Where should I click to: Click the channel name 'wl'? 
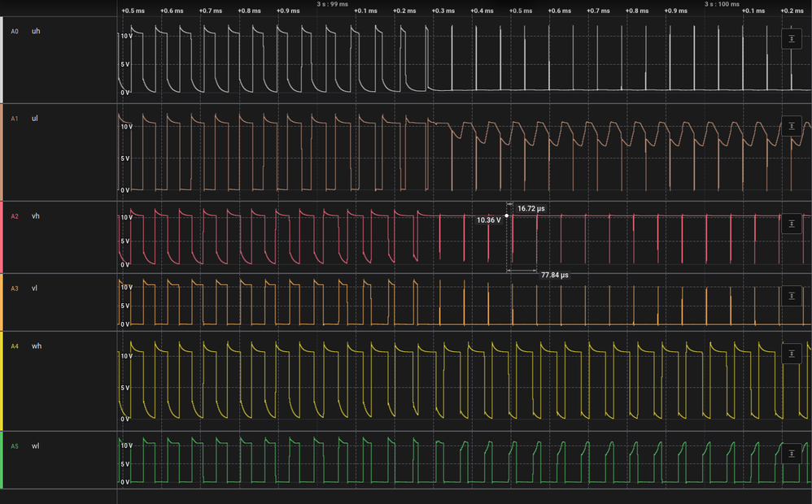(x=35, y=446)
